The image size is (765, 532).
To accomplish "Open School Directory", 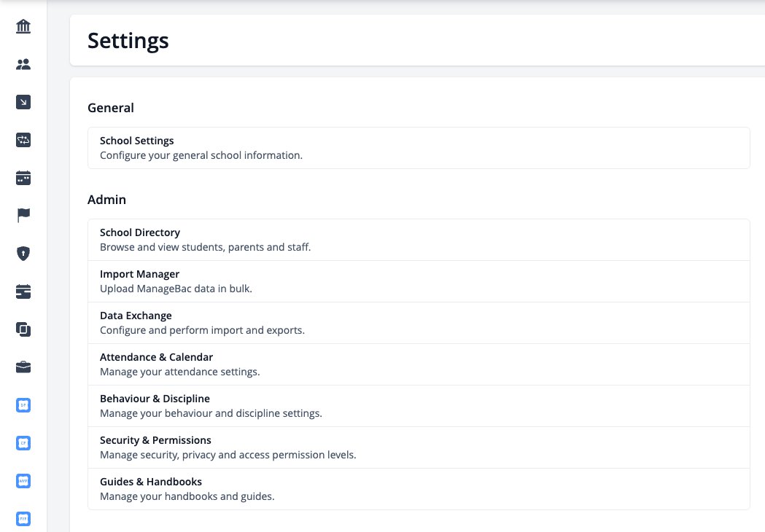I will coord(419,240).
